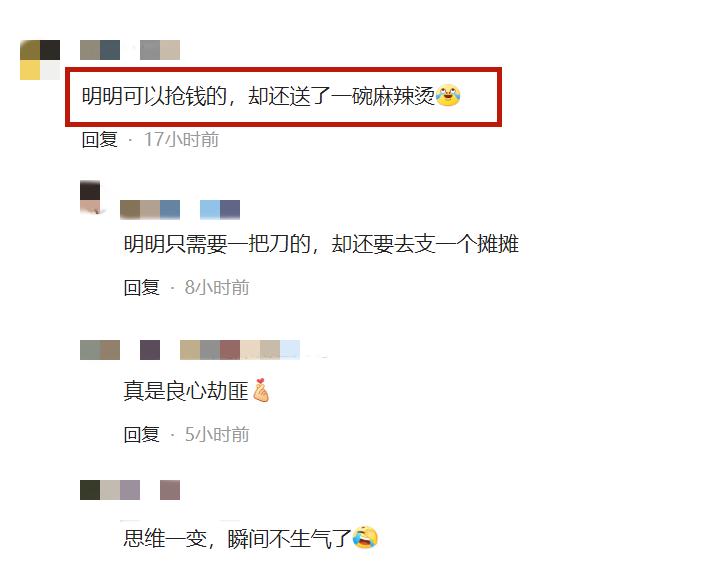Click the crying emoji after 瞬间不生气了
The image size is (710, 572).
click(365, 537)
